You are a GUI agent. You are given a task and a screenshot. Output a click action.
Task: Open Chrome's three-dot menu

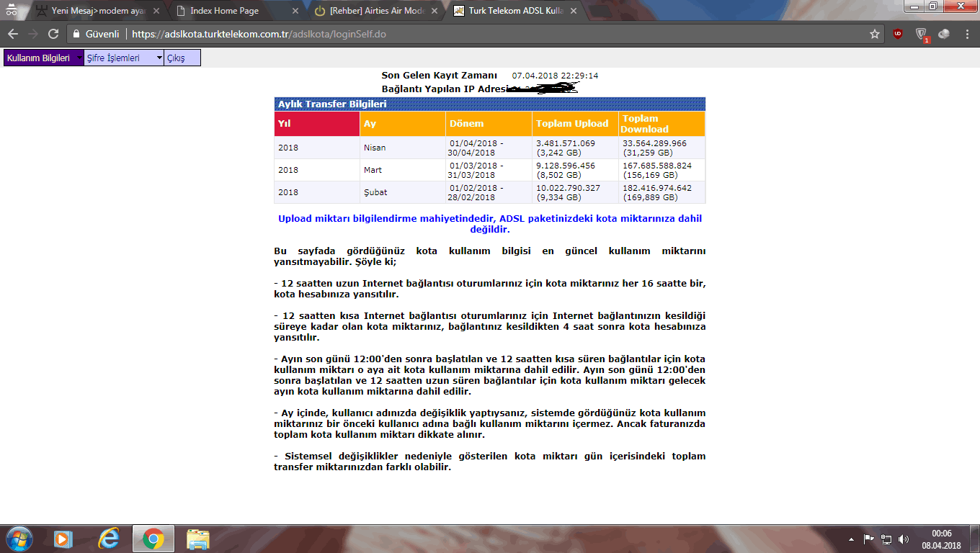point(966,34)
